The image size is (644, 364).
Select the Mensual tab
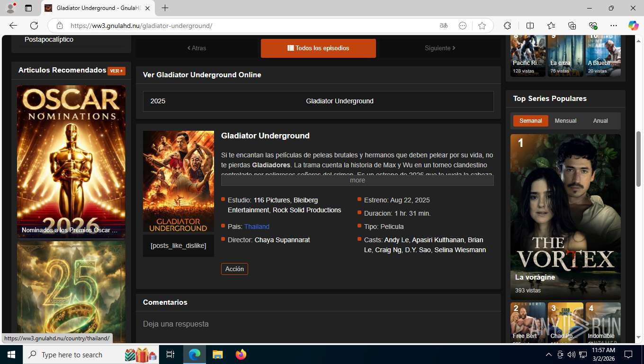pos(565,120)
